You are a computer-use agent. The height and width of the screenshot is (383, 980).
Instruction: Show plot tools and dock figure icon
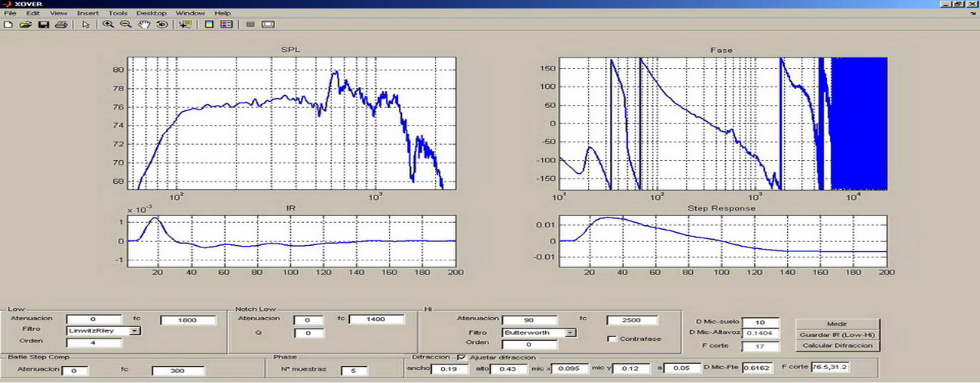click(268, 25)
